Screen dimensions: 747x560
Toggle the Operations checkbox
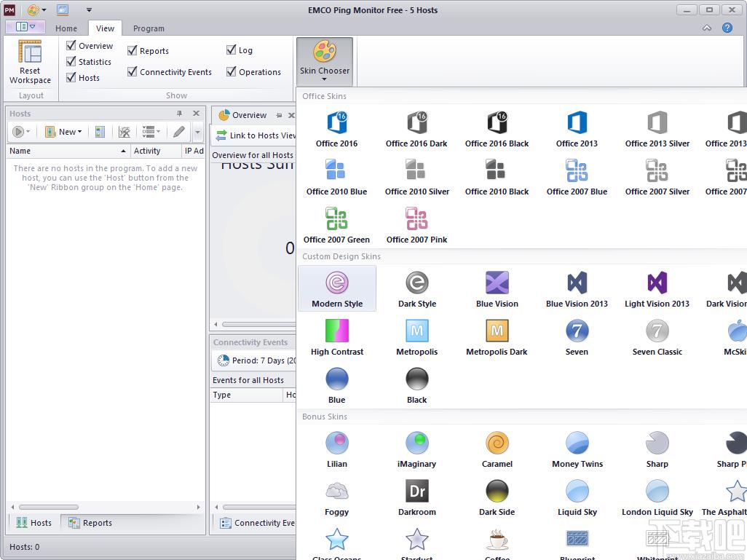(232, 71)
